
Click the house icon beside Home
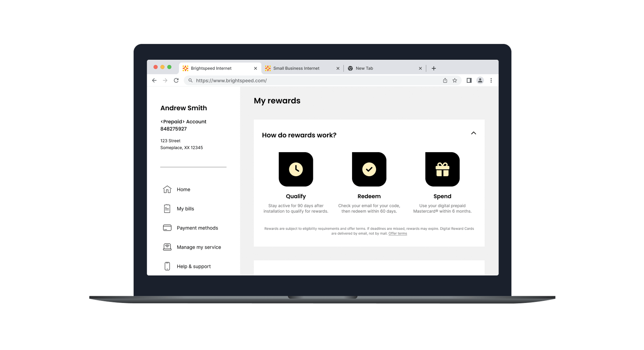pos(167,190)
